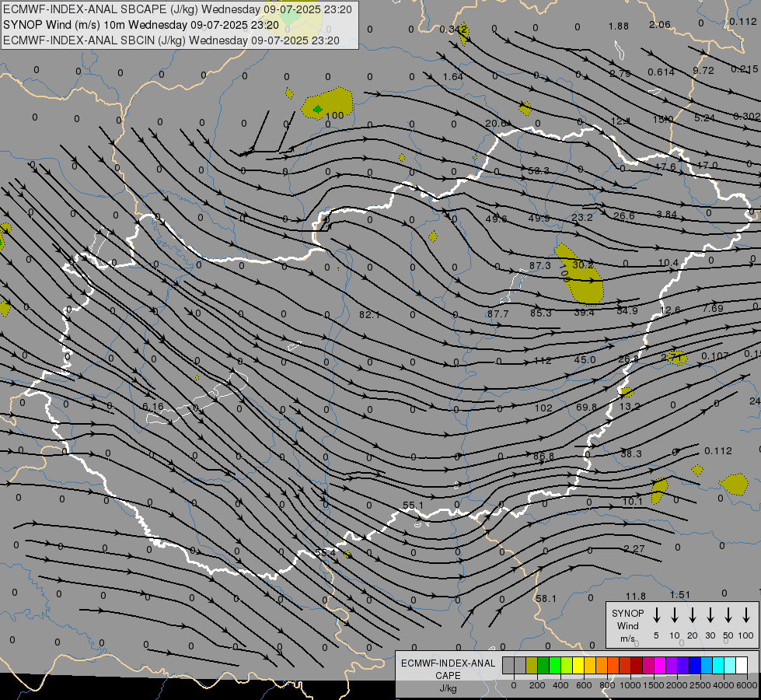Click the CAPE value 3.84 on map
The width and height of the screenshot is (761, 700).
(666, 214)
